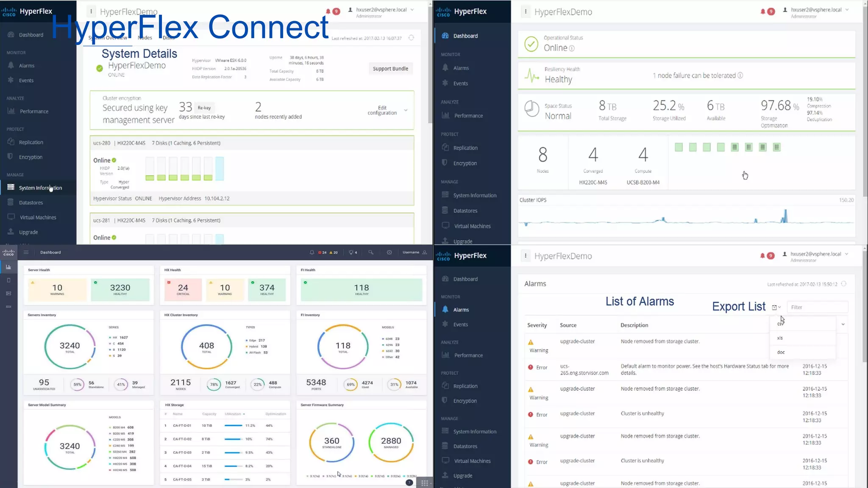Click the Source column header in Alarms
868x488 pixels.
pyautogui.click(x=568, y=325)
